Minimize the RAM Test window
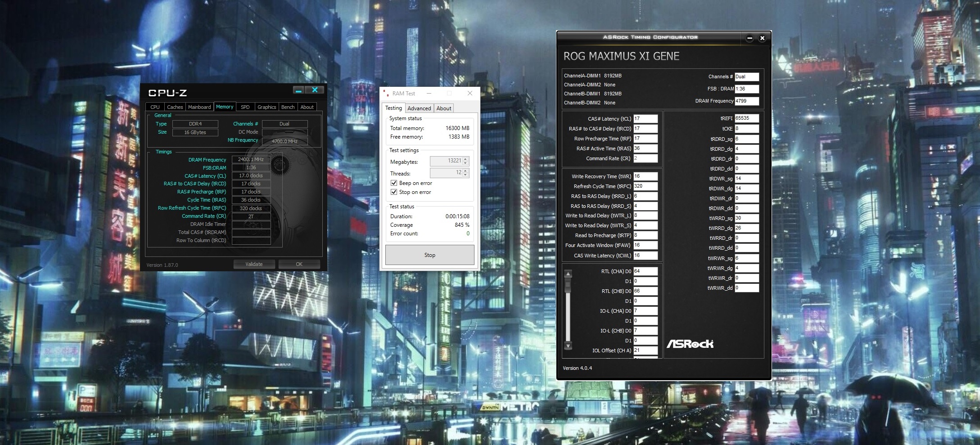The height and width of the screenshot is (445, 980). click(x=429, y=93)
